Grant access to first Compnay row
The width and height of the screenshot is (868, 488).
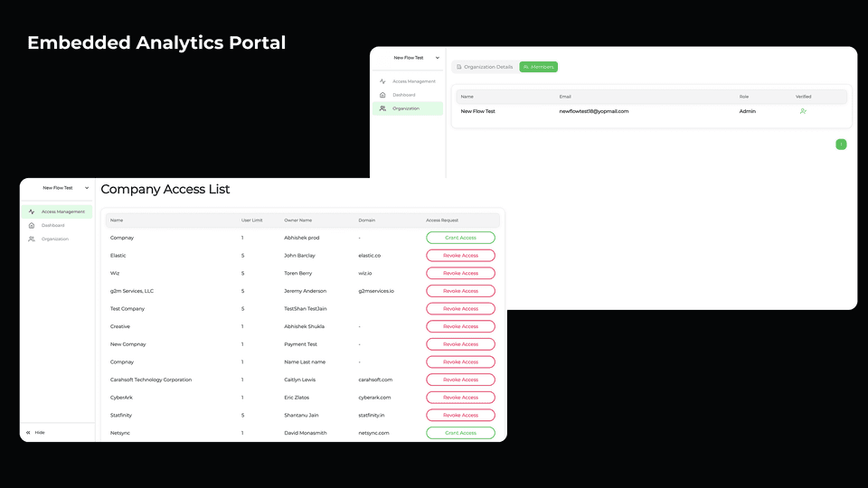pos(460,238)
